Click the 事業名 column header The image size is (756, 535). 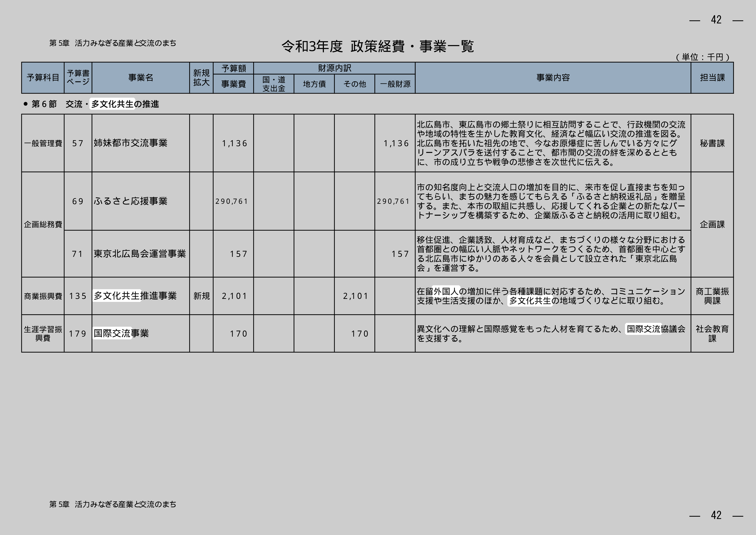[141, 78]
